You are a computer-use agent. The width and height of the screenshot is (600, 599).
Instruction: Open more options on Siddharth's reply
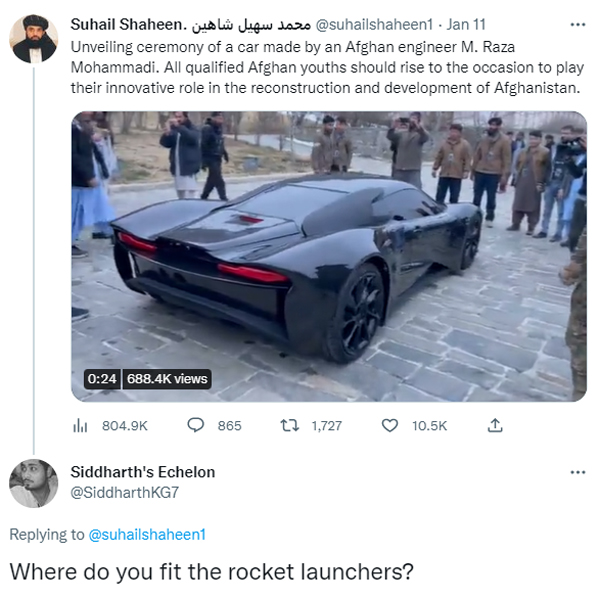[577, 472]
